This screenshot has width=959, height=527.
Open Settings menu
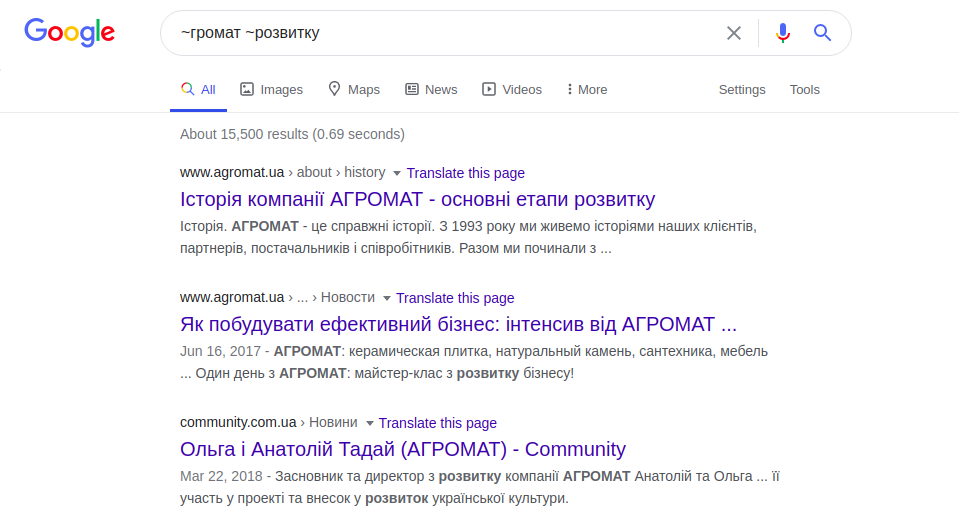[x=742, y=89]
